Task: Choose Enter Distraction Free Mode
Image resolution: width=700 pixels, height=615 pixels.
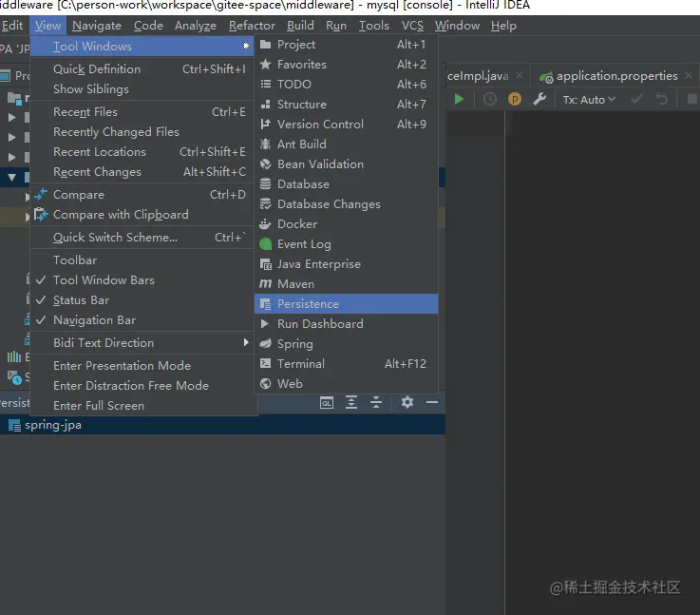Action: 143,385
